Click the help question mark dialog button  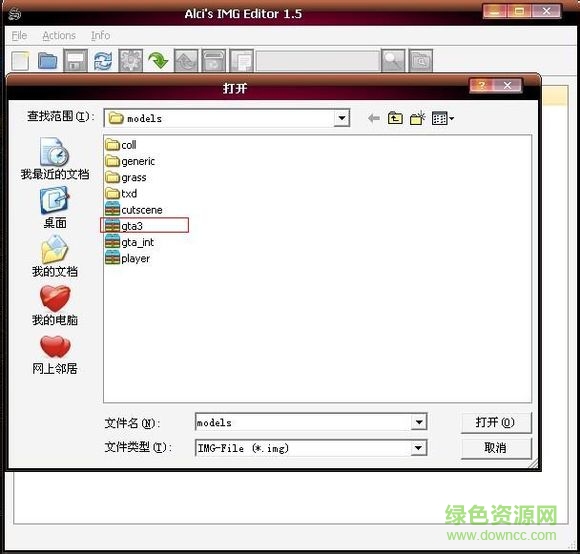point(482,85)
